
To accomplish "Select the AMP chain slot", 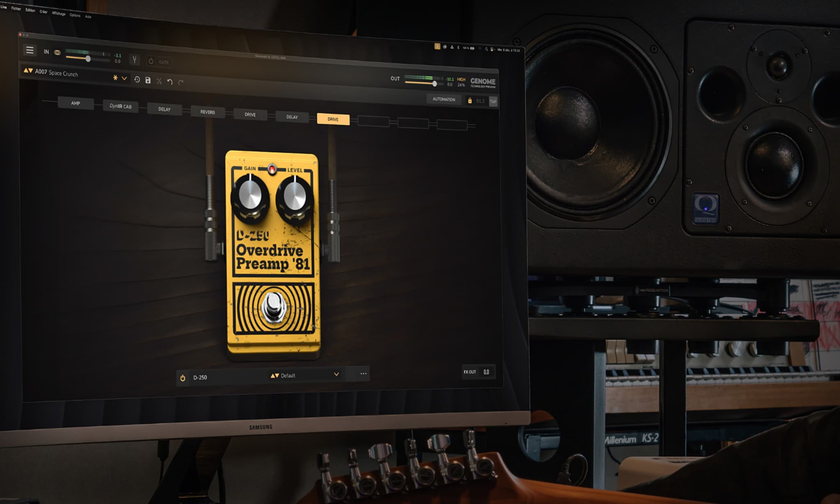I will pyautogui.click(x=75, y=103).
